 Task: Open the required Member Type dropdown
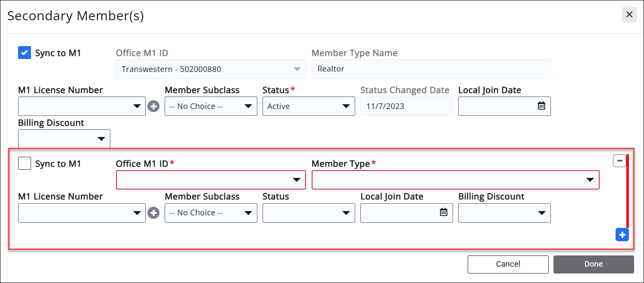coord(455,180)
